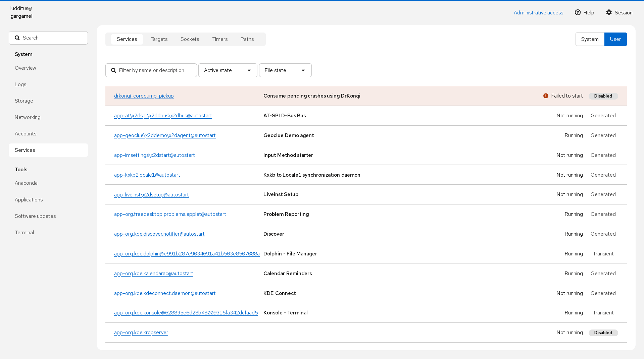Open Software updates in sidebar
The height and width of the screenshot is (359, 644).
35,216
